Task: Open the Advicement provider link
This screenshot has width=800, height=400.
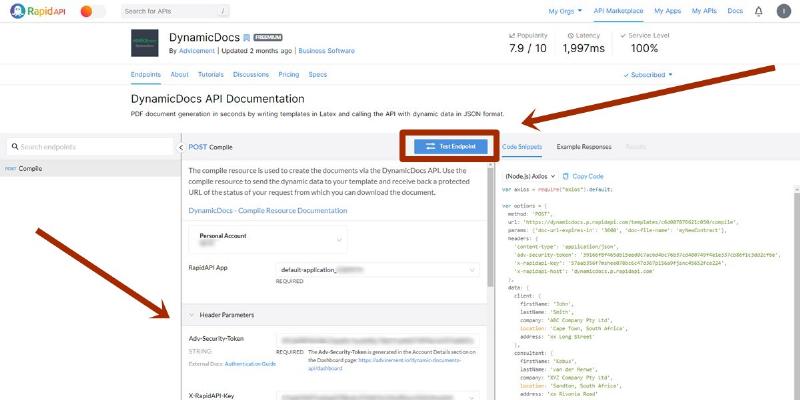Action: [x=196, y=51]
